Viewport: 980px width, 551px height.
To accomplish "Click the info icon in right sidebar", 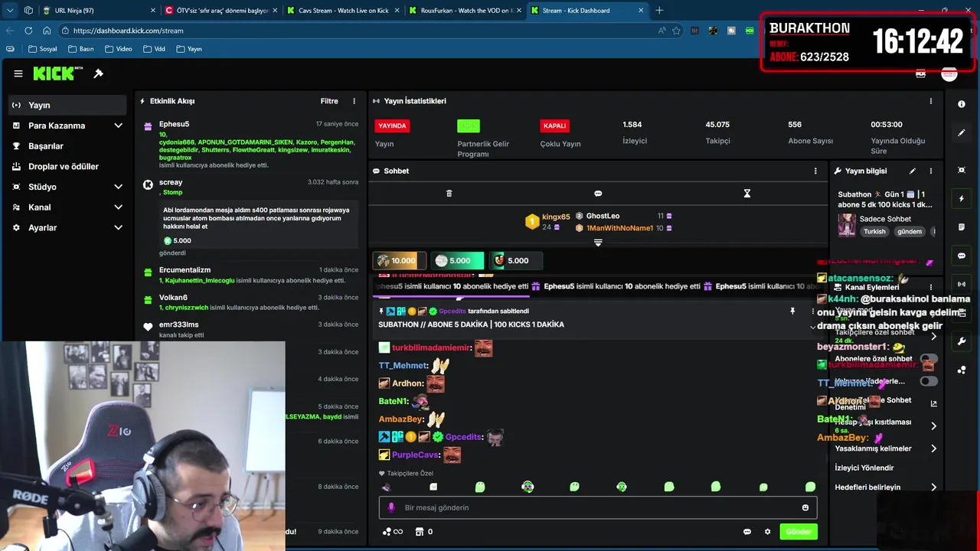I will click(962, 104).
